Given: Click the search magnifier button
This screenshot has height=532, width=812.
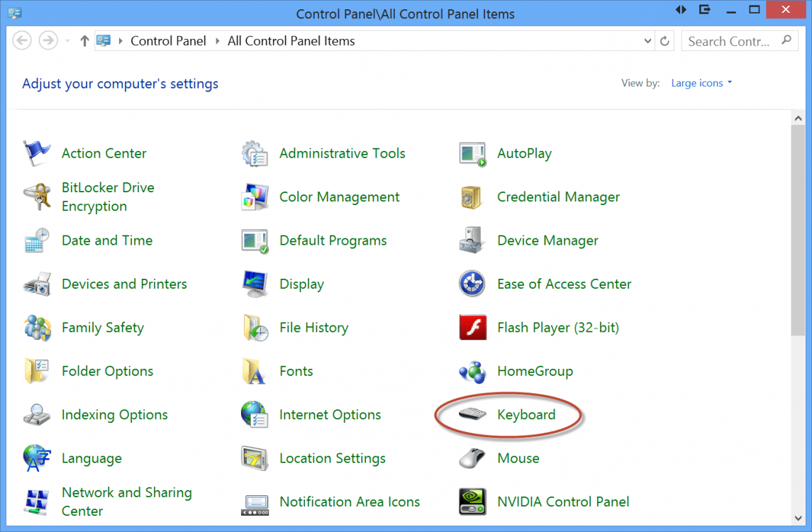Looking at the screenshot, I should pos(786,40).
